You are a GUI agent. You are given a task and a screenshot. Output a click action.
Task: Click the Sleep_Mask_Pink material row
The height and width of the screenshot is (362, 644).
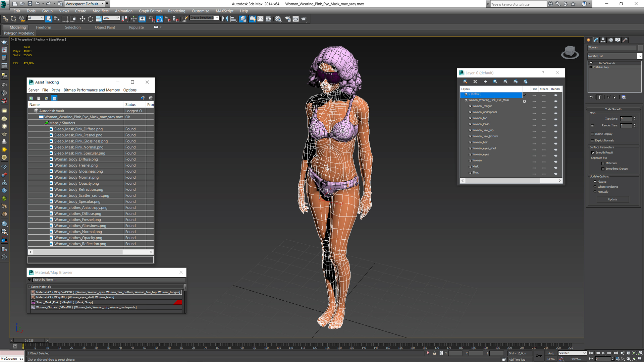coord(107,302)
